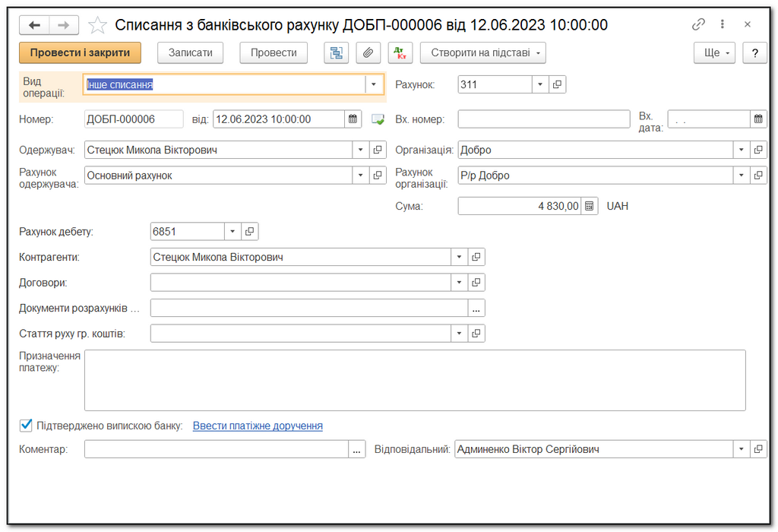This screenshot has height=532, width=778.
Task: Show Дт/Кт accounting entries
Action: [x=400, y=52]
